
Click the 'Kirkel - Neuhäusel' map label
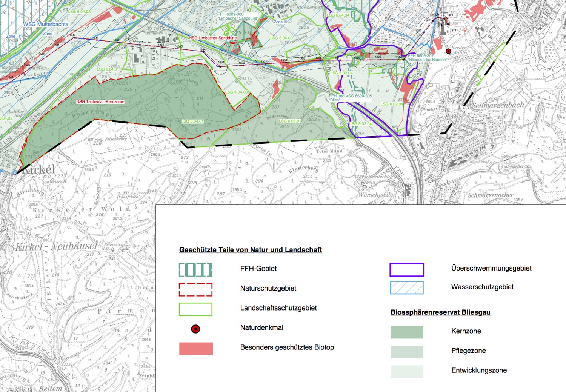click(56, 247)
